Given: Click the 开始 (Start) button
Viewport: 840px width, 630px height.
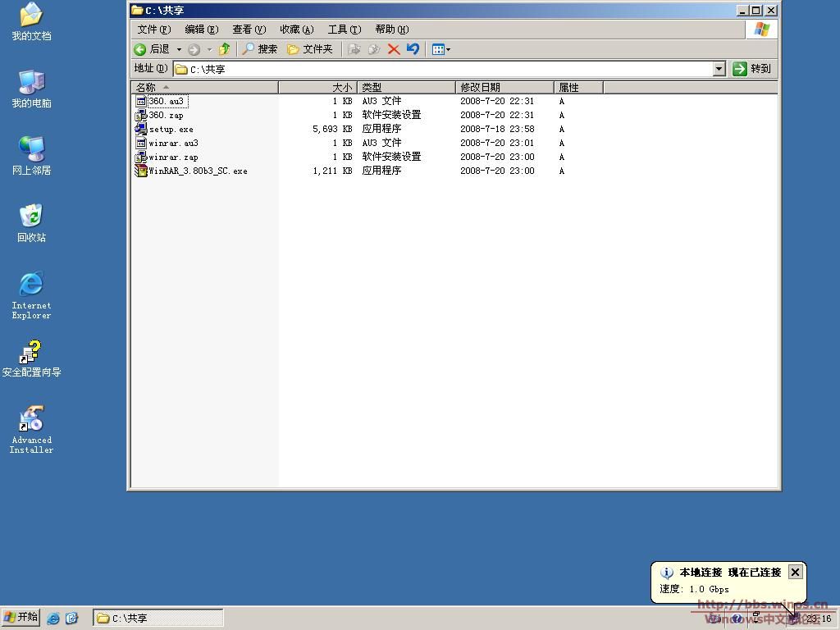Looking at the screenshot, I should point(21,618).
